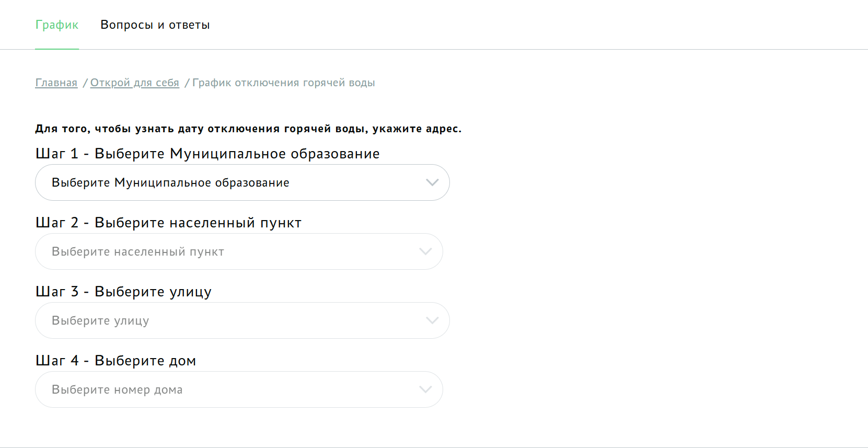This screenshot has width=868, height=448.
Task: Open Открой для себя breadcrumb link
Action: 135,83
